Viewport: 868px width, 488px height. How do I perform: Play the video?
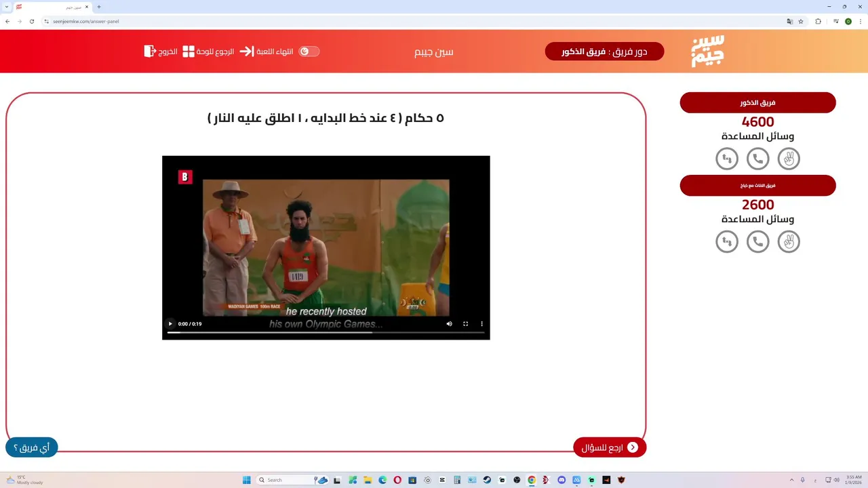170,324
